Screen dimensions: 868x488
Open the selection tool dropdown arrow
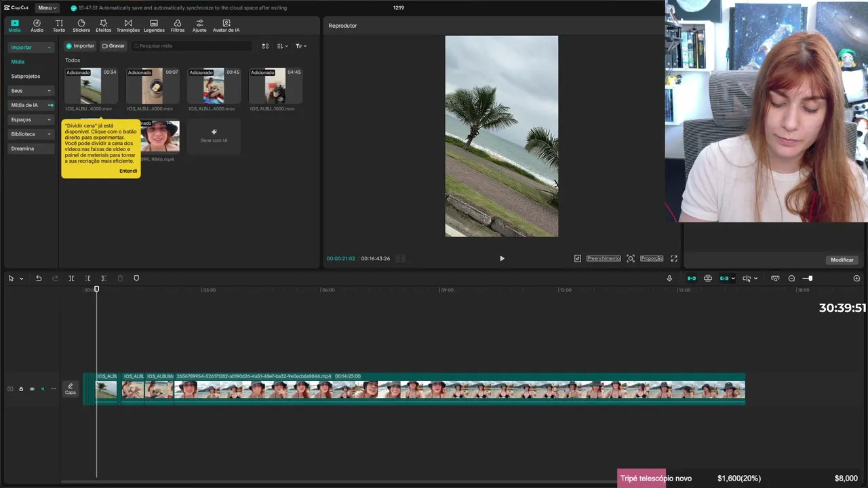pyautogui.click(x=21, y=279)
